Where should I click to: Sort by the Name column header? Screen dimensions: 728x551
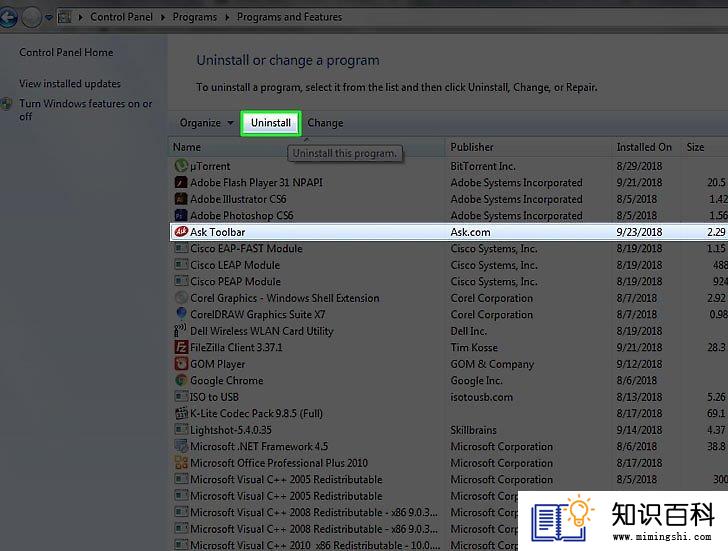(306, 147)
